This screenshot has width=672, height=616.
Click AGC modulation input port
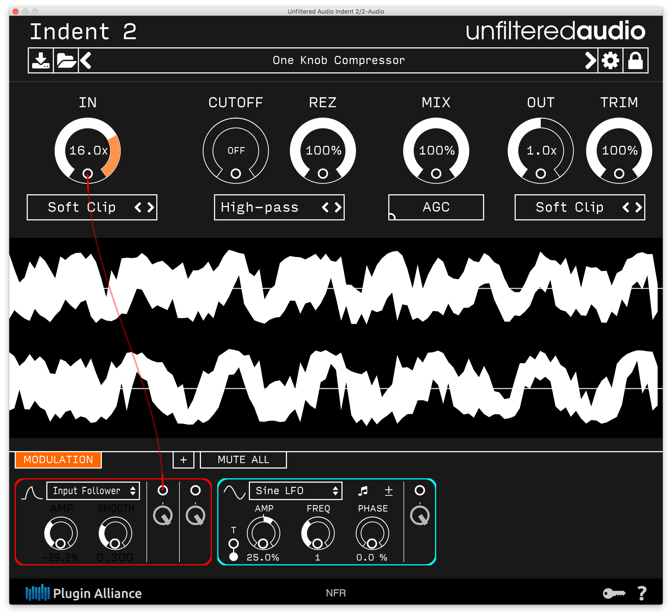392,217
